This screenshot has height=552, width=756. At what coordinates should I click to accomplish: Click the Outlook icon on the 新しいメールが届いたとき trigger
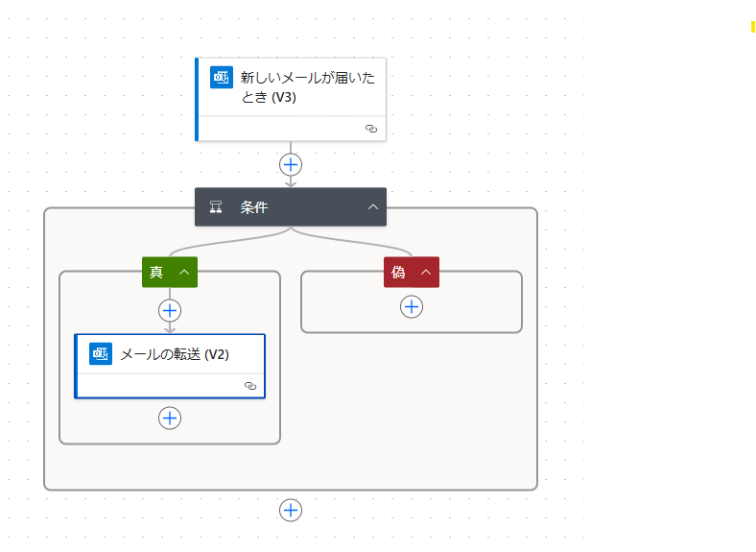(x=222, y=77)
